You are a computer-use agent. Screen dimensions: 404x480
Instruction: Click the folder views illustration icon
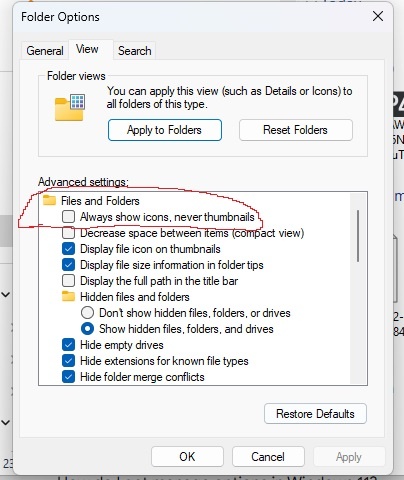pos(70,107)
